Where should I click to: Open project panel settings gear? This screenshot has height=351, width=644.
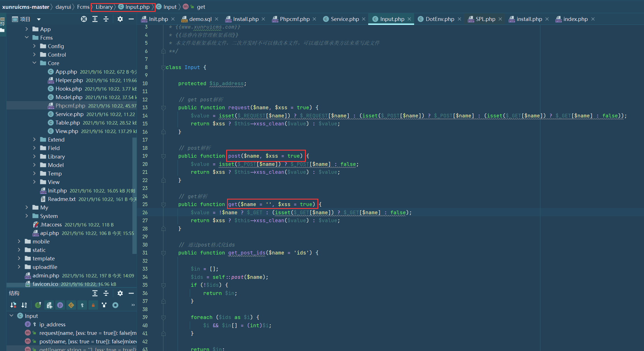[120, 19]
